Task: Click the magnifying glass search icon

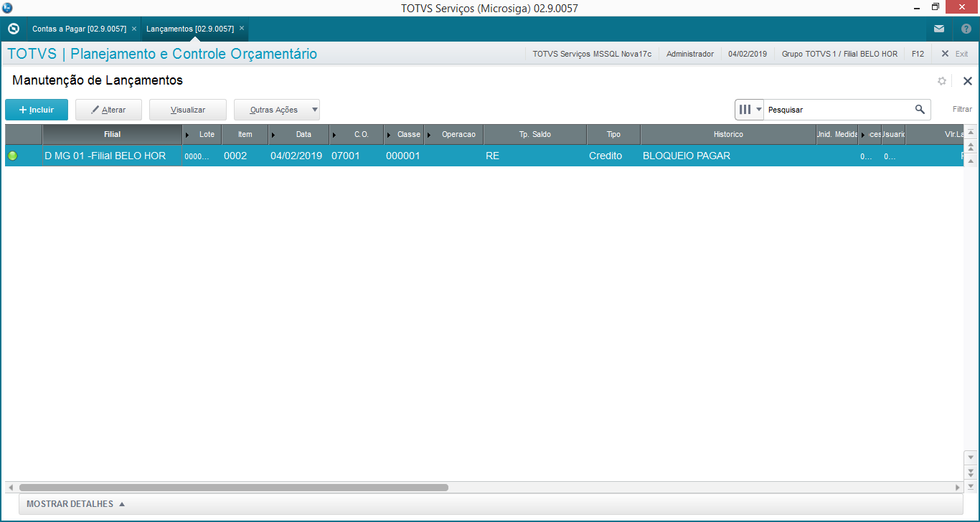Action: click(920, 110)
